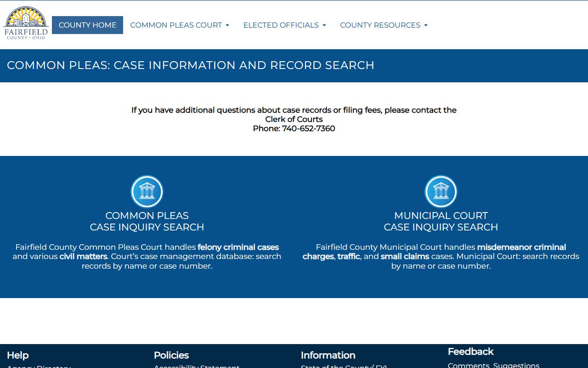Click the Help footer heading
588x368 pixels.
point(18,355)
